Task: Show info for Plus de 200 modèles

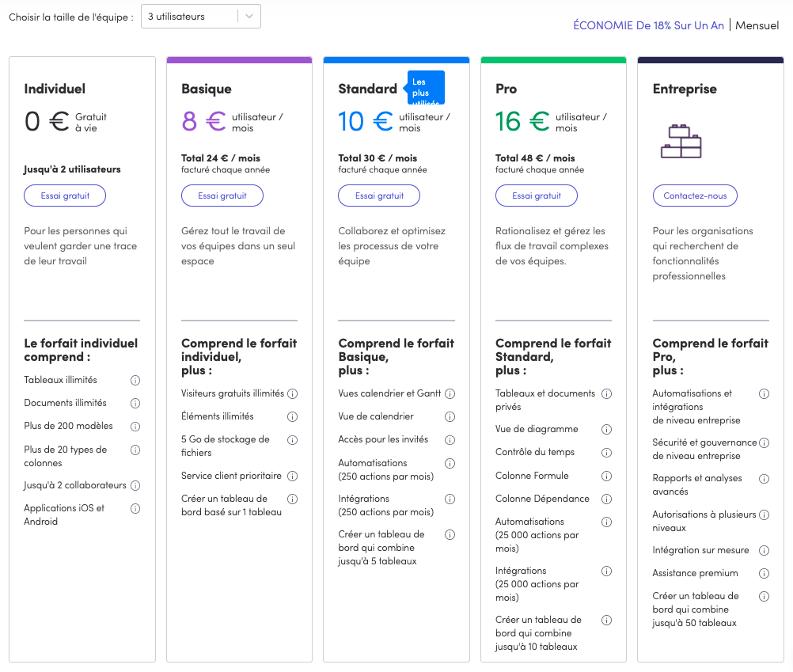Action: coord(135,427)
